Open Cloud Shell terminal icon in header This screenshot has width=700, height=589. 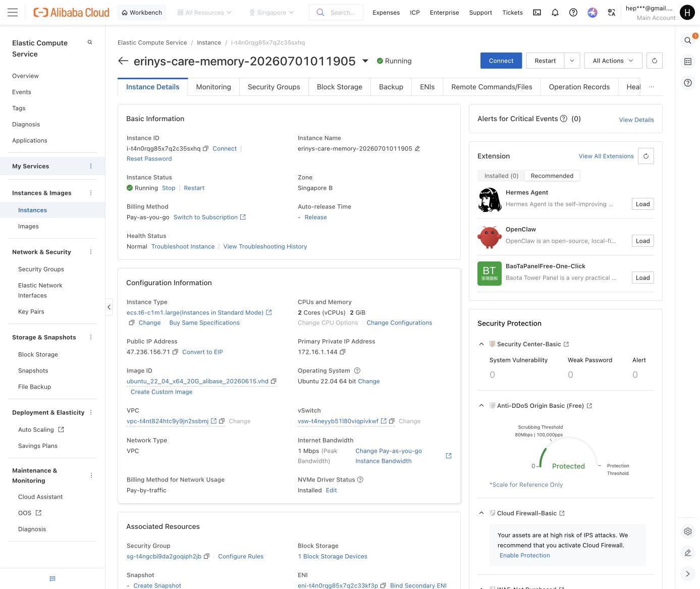coord(537,13)
